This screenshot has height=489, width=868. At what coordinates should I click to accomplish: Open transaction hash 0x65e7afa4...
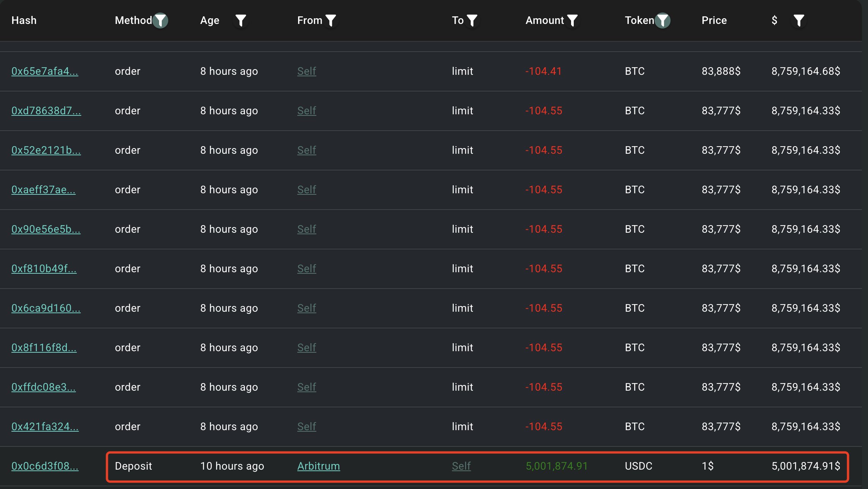coord(45,71)
